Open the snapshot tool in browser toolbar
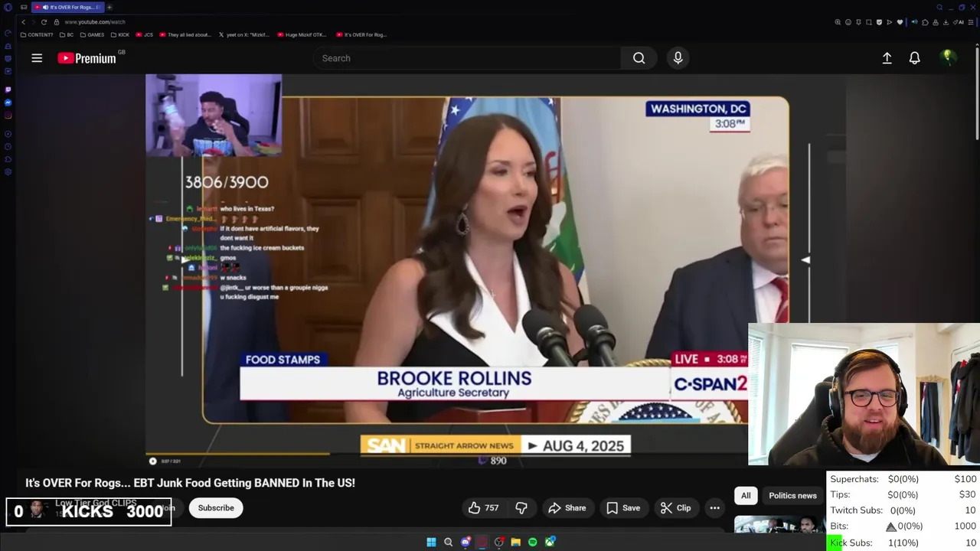Viewport: 980px width, 551px height. click(x=869, y=22)
